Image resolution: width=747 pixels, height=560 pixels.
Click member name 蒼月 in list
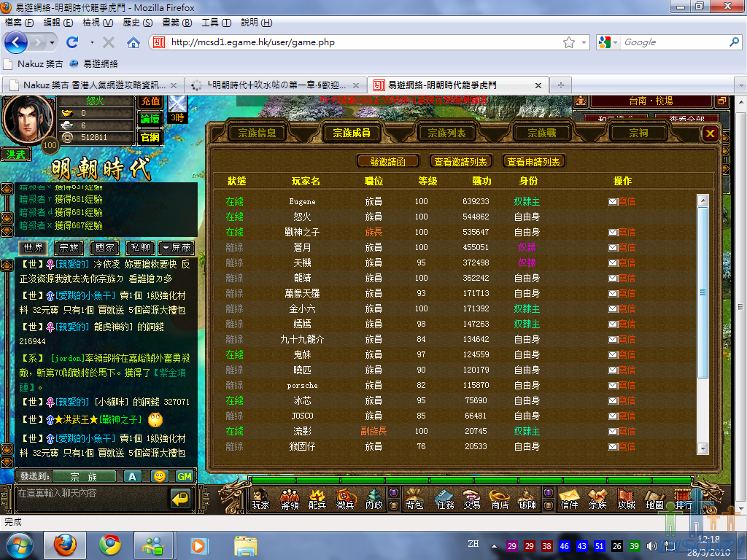coord(302,247)
